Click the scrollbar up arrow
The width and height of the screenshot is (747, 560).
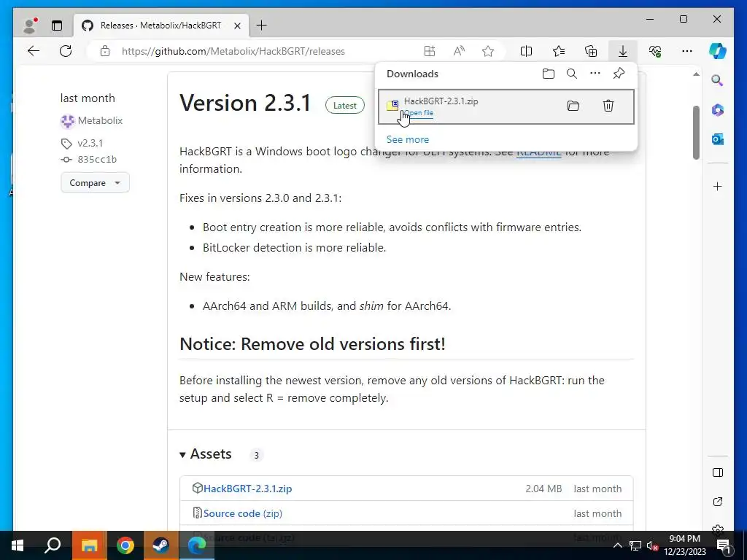coord(696,74)
